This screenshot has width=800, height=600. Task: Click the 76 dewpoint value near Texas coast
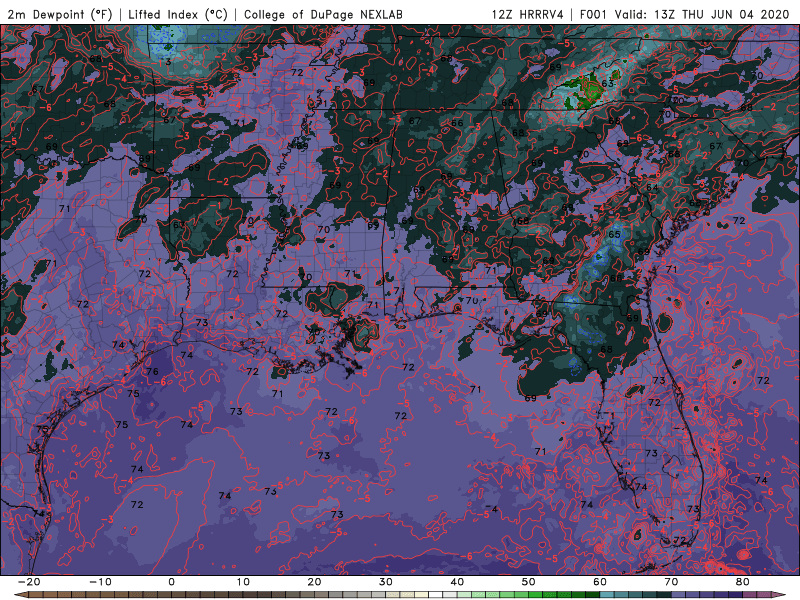tap(153, 371)
